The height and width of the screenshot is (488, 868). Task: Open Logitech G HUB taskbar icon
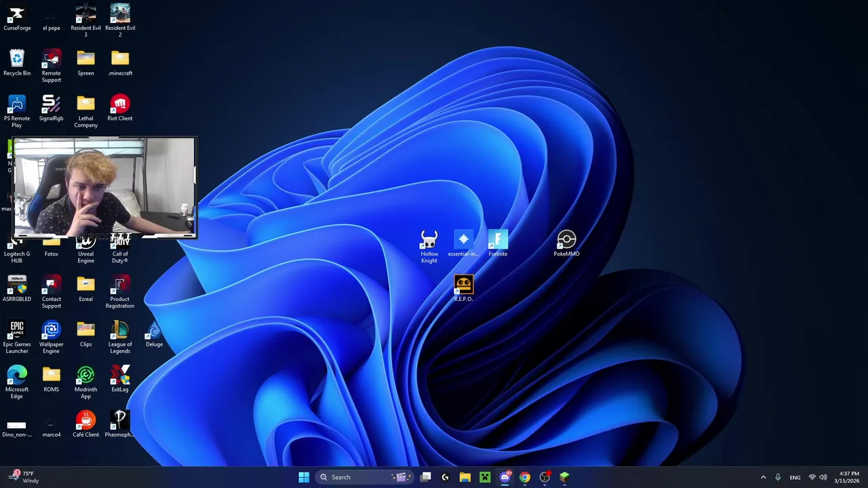click(445, 477)
